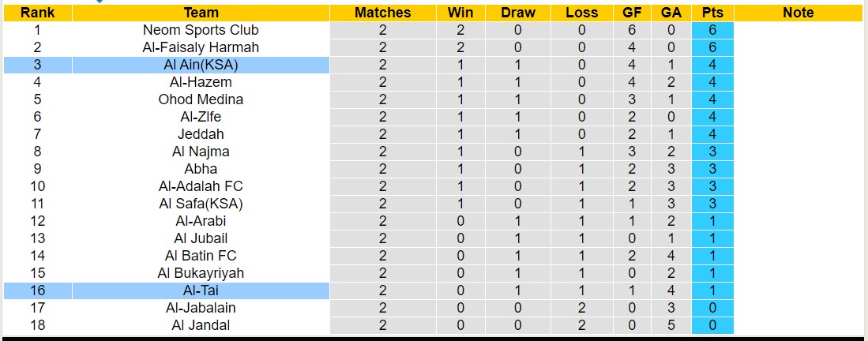Open Ohod Medina team entry
The image size is (868, 341).
pos(201,99)
